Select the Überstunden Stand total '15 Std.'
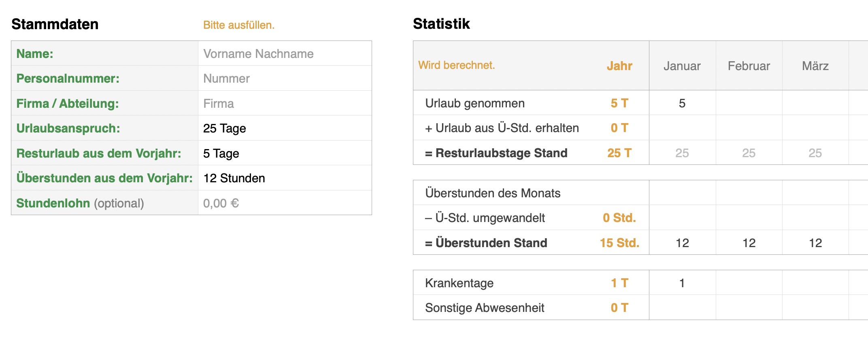Viewport: 868px width, 350px height. pos(619,243)
